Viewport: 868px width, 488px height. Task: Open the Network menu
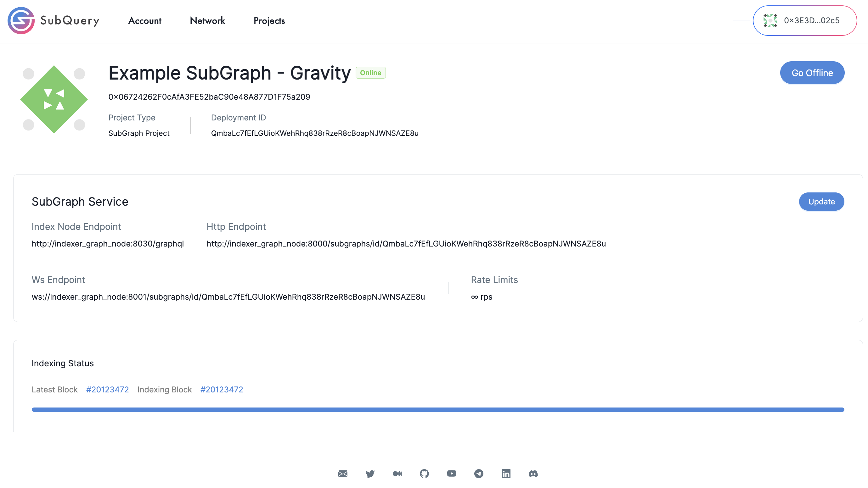click(x=207, y=21)
